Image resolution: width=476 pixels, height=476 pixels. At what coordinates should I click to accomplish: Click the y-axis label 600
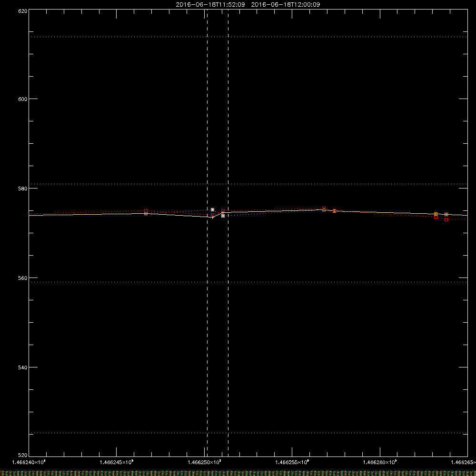(23, 99)
